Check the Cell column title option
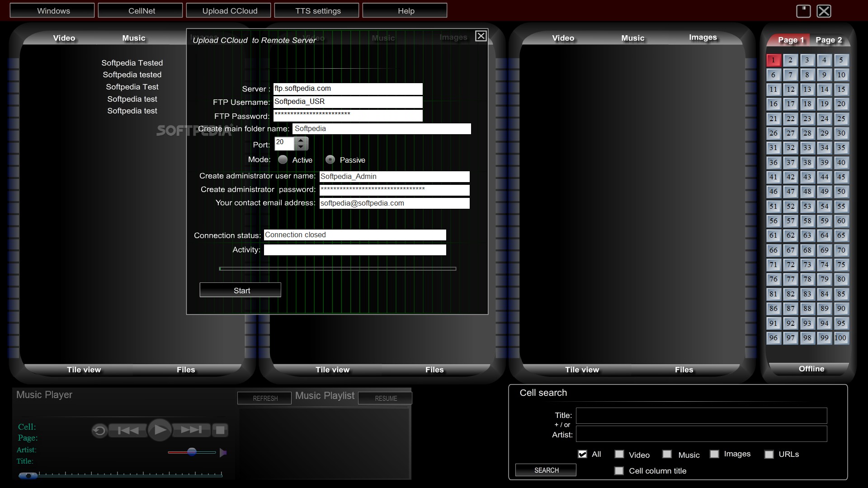The height and width of the screenshot is (488, 868). click(619, 471)
